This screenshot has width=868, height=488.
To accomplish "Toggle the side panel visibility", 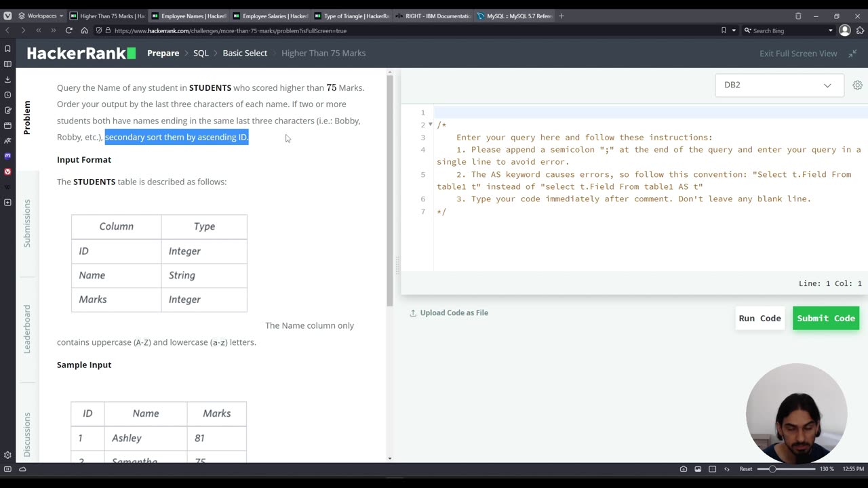I will pyautogui.click(x=7, y=469).
